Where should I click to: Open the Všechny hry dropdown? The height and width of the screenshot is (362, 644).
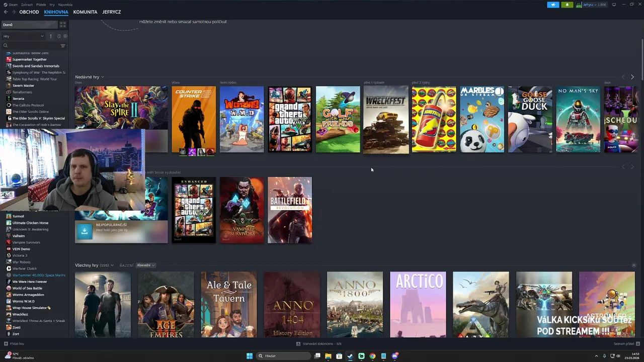94,265
